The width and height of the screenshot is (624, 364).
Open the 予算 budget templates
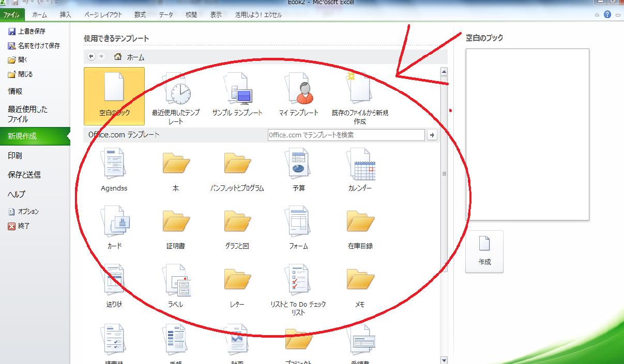[299, 169]
